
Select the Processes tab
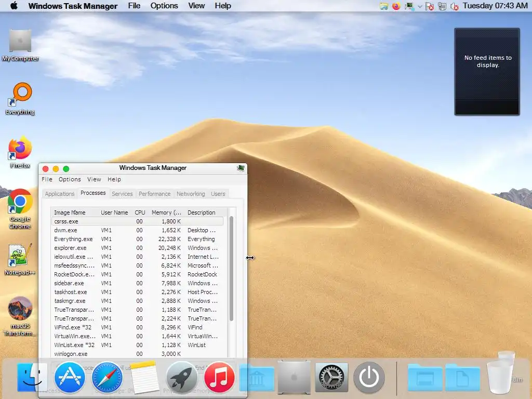pyautogui.click(x=93, y=193)
